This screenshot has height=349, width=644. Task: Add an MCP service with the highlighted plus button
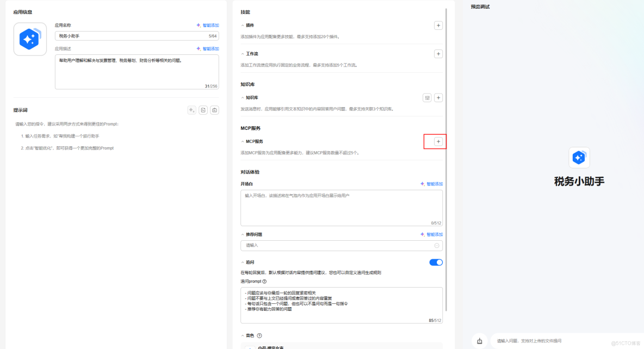(x=437, y=141)
